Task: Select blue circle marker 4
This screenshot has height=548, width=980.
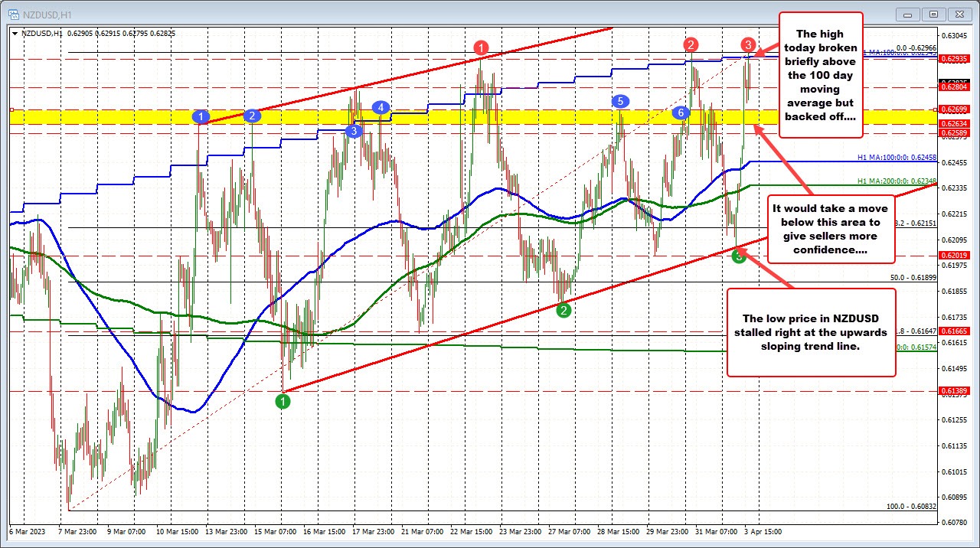Action: [381, 107]
